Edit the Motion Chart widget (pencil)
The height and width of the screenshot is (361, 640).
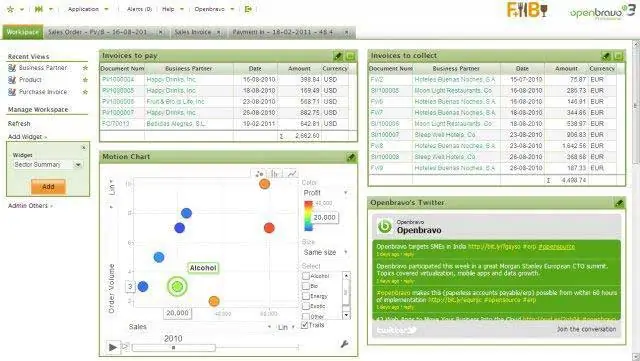click(351, 157)
